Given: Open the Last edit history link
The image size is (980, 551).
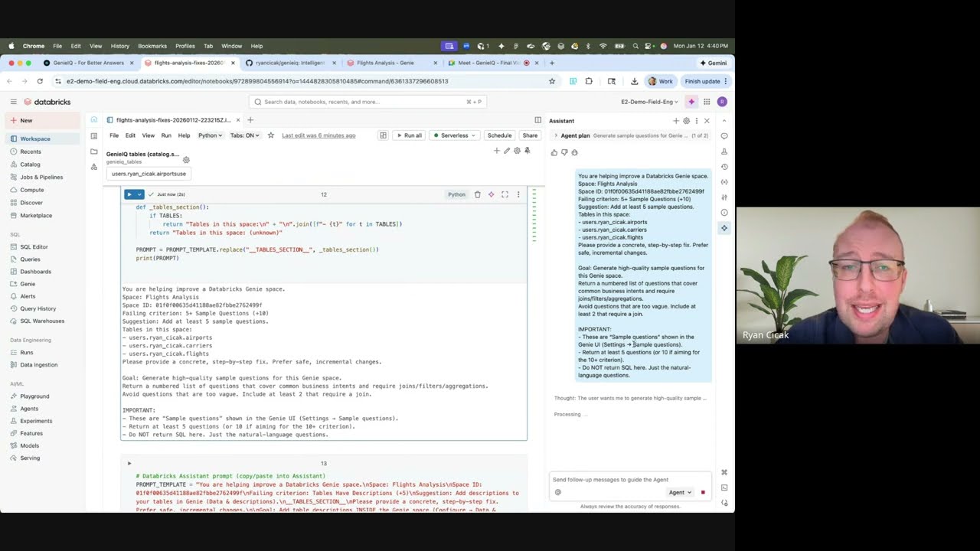Looking at the screenshot, I should tap(318, 135).
